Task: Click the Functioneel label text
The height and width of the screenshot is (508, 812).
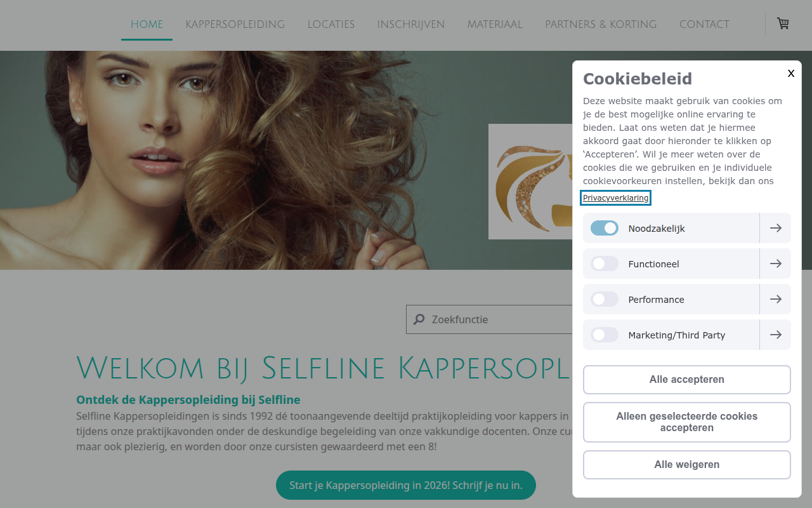Action: (x=654, y=264)
